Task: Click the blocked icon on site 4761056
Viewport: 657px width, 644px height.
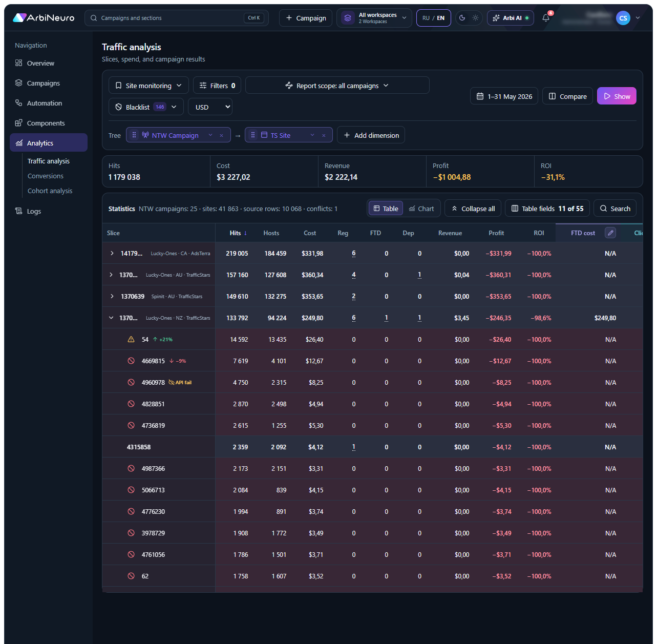Action: coord(131,554)
